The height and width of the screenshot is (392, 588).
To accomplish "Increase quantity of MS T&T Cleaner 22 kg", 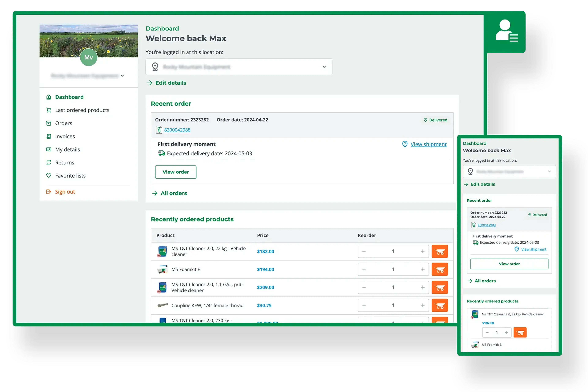I will 422,251.
